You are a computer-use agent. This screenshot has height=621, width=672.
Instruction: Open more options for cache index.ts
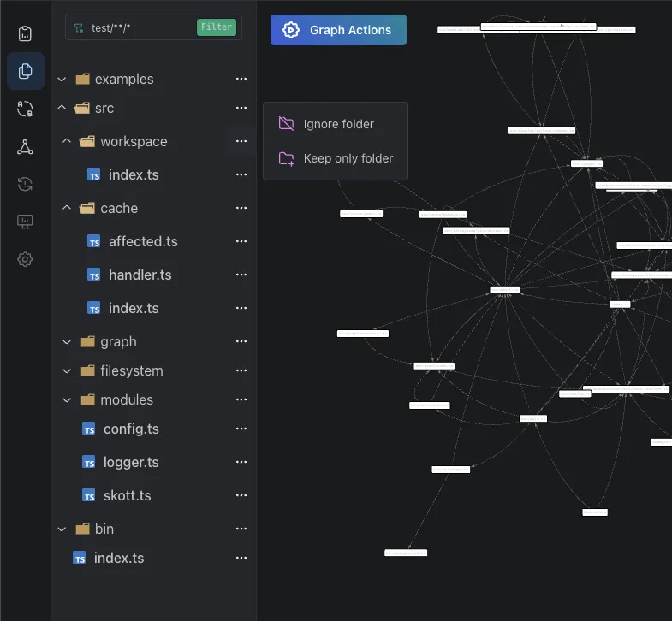coord(241,308)
